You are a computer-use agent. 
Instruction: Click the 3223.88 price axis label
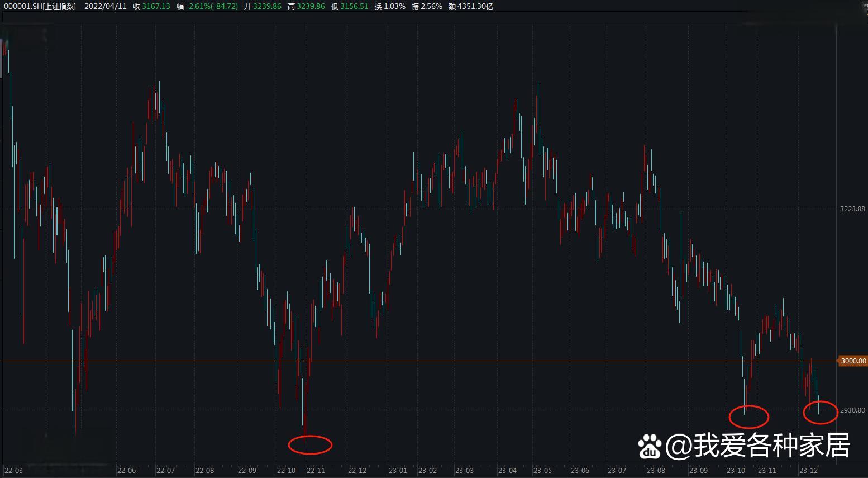coord(852,209)
